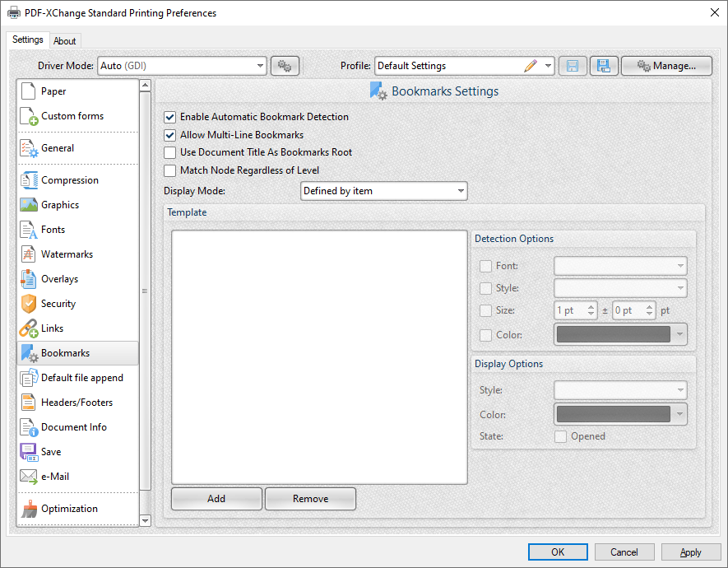The height and width of the screenshot is (568, 728).
Task: Select the Paper settings icon
Action: click(27, 91)
